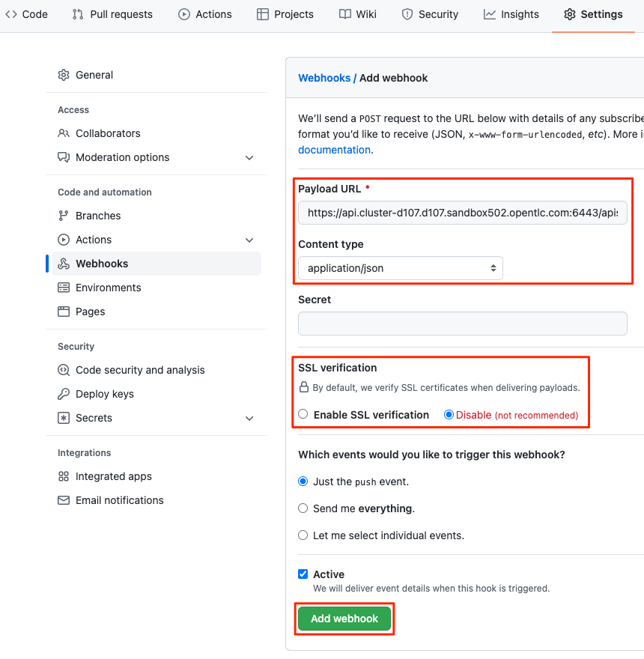Click inside the Secret input field
The image size is (644, 659).
click(462, 323)
